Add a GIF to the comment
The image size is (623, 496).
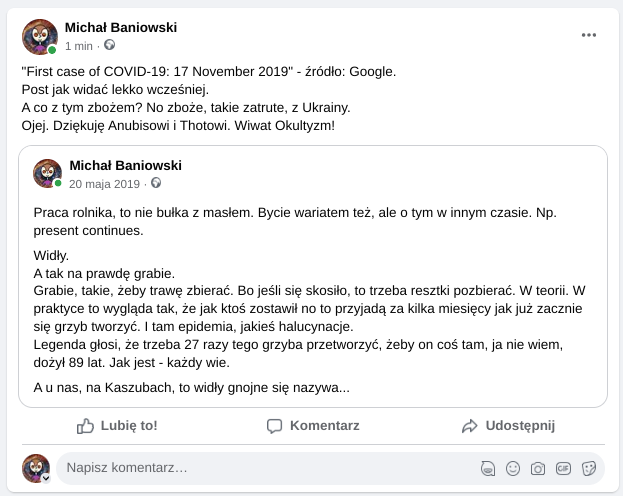click(x=563, y=468)
